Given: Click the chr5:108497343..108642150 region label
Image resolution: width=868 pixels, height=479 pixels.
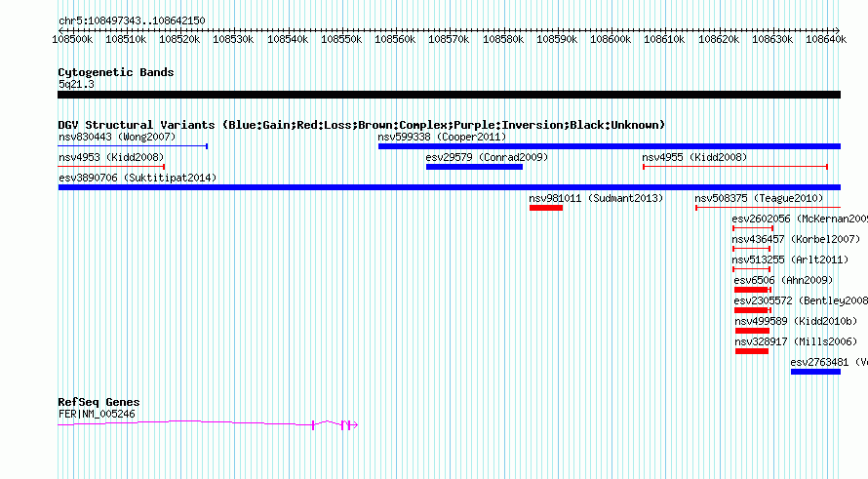Looking at the screenshot, I should tap(132, 20).
